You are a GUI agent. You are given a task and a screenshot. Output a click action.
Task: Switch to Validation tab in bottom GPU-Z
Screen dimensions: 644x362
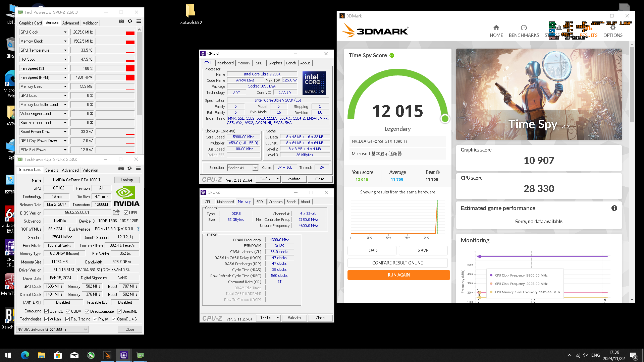[x=90, y=170]
